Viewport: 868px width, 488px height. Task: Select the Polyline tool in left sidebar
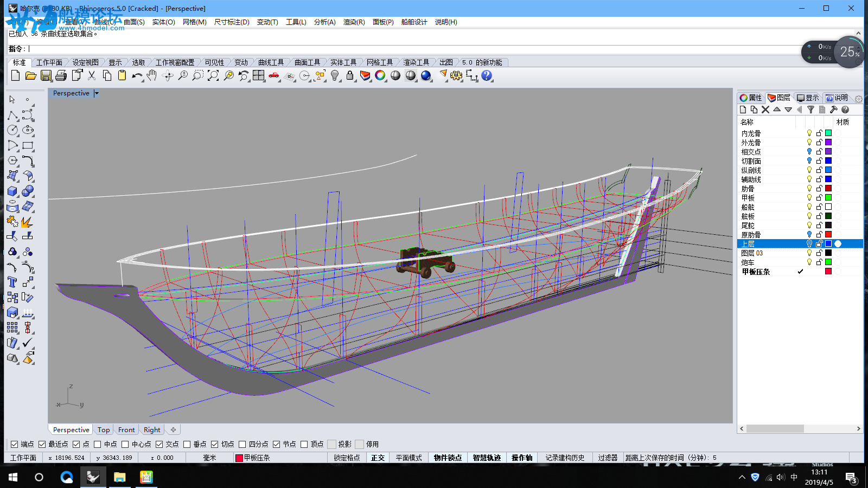click(12, 115)
